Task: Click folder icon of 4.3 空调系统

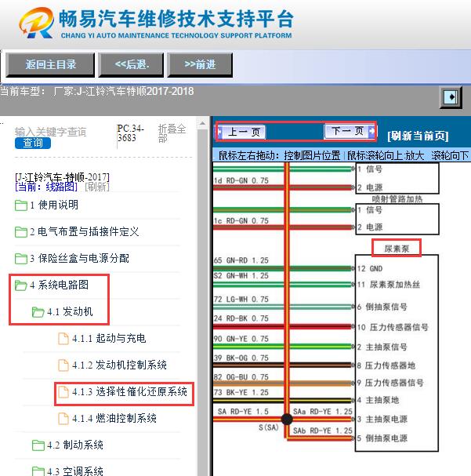Action: point(38,471)
